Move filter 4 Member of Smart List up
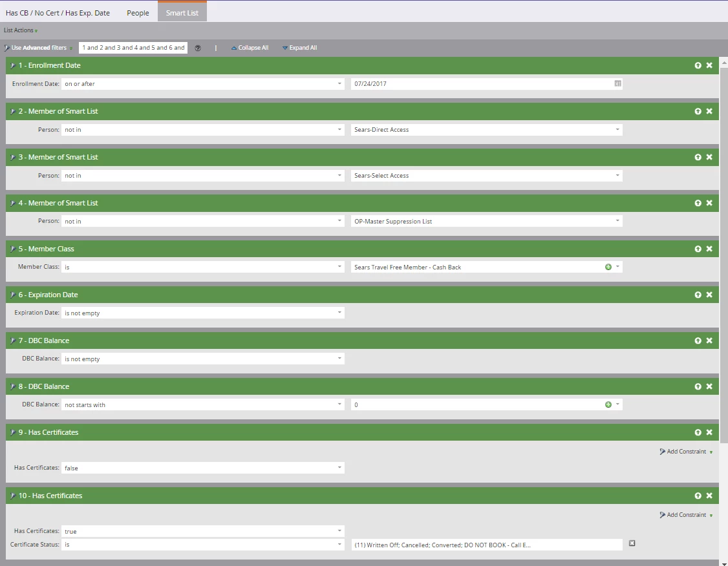This screenshot has height=566, width=728. pyautogui.click(x=698, y=203)
